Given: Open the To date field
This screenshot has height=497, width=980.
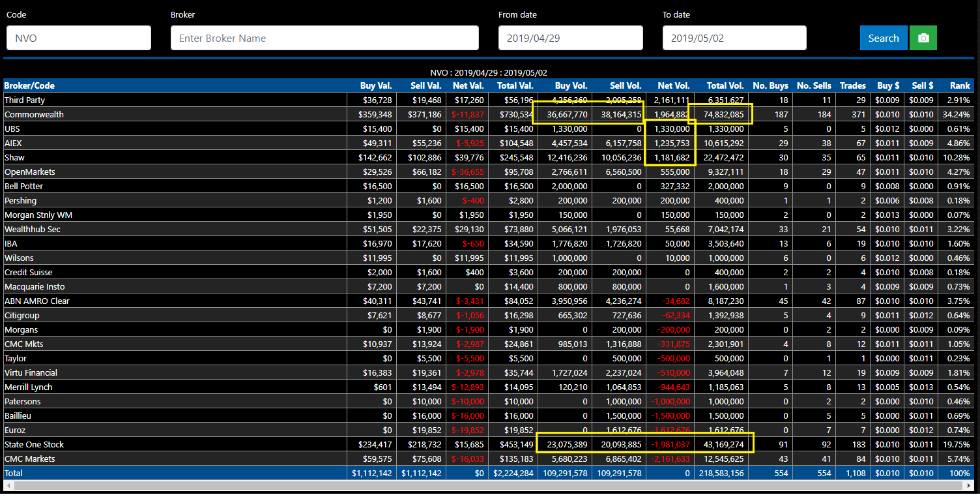Looking at the screenshot, I should tap(734, 38).
